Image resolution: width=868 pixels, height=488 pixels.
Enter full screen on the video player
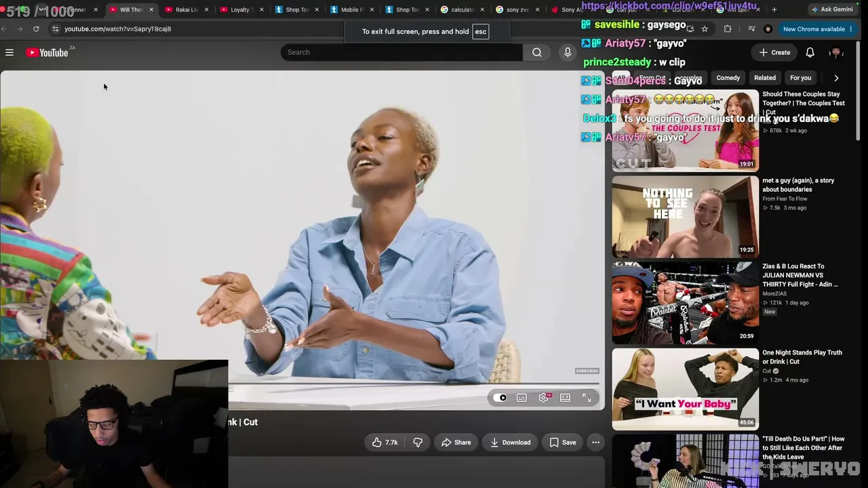587,398
